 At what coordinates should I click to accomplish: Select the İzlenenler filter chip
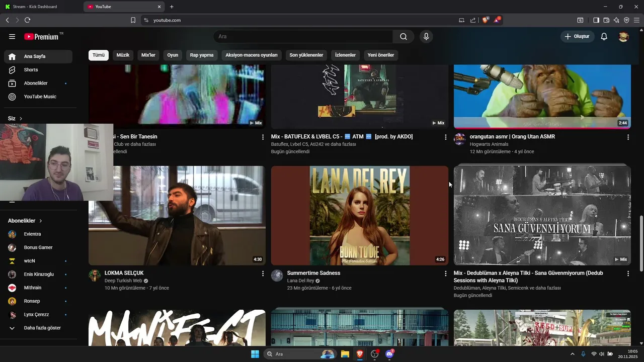point(345,55)
